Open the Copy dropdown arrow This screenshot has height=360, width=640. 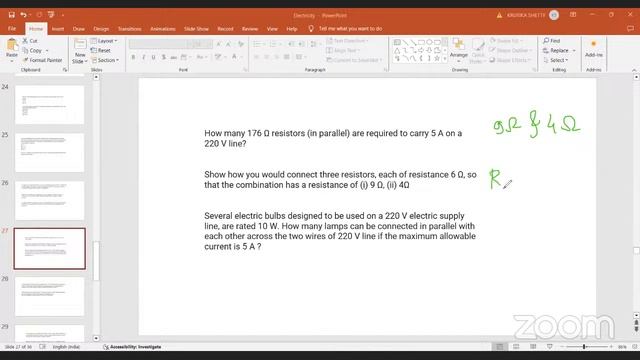click(x=47, y=51)
